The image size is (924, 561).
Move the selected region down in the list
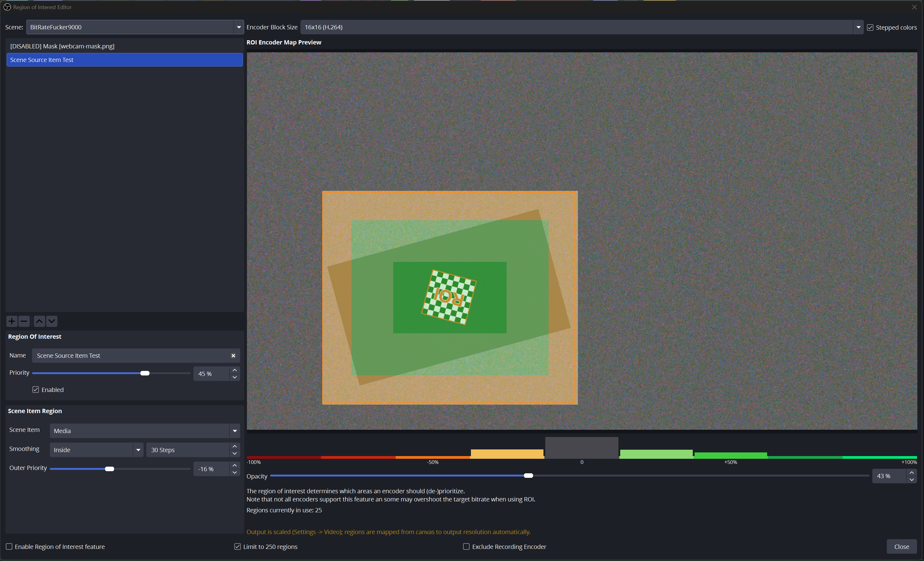pos(52,321)
